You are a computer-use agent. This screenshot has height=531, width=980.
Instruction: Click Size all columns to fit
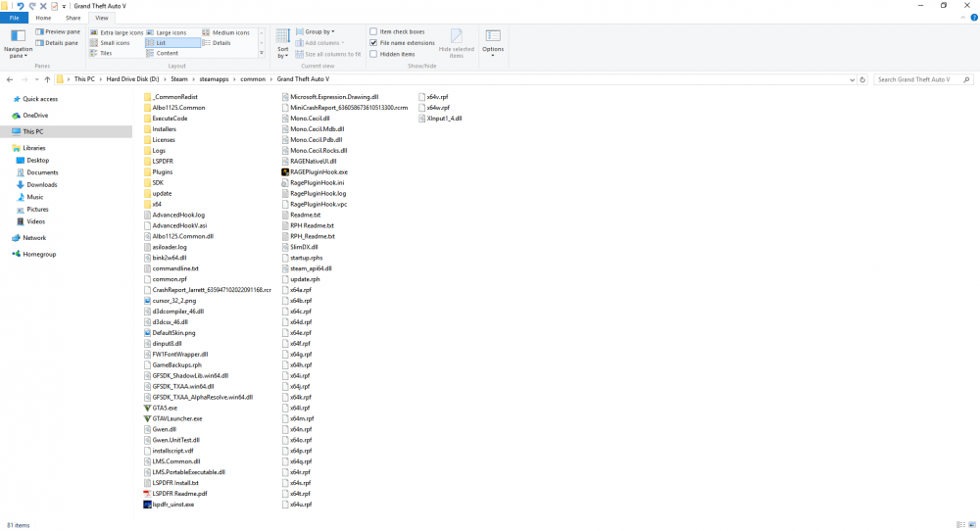click(328, 54)
